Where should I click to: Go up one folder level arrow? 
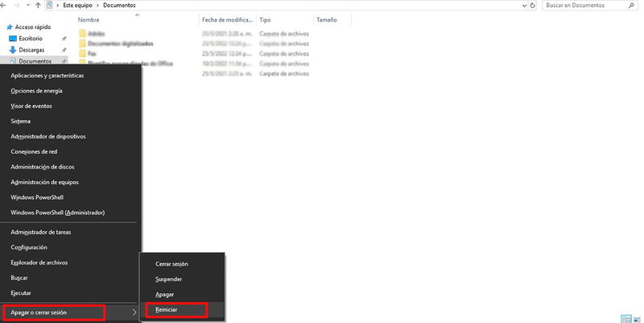pos(38,6)
